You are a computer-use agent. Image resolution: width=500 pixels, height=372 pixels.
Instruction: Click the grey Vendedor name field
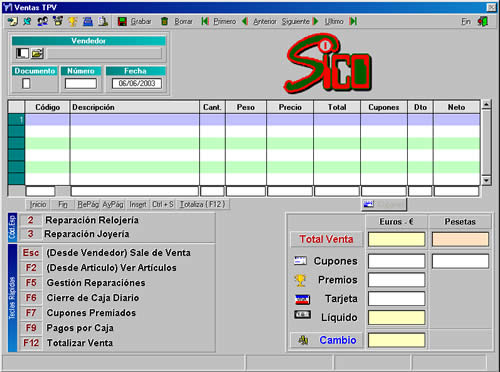pyautogui.click(x=104, y=53)
